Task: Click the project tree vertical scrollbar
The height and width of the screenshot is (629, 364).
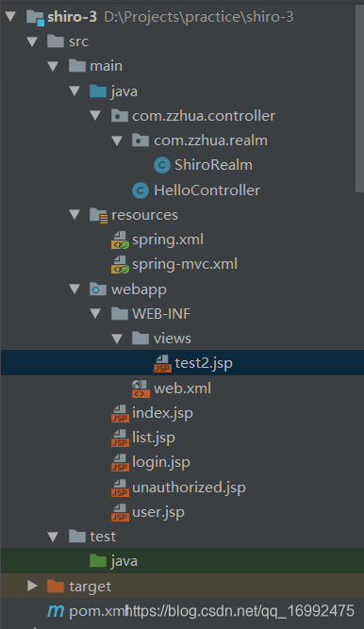Action: tap(359, 98)
